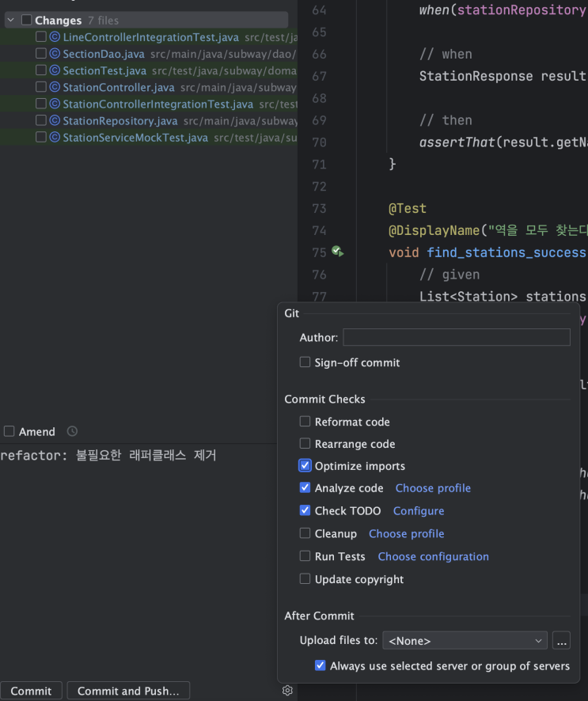Click find_stations_success method name
Viewport: 588px width, 701px height.
(x=506, y=252)
